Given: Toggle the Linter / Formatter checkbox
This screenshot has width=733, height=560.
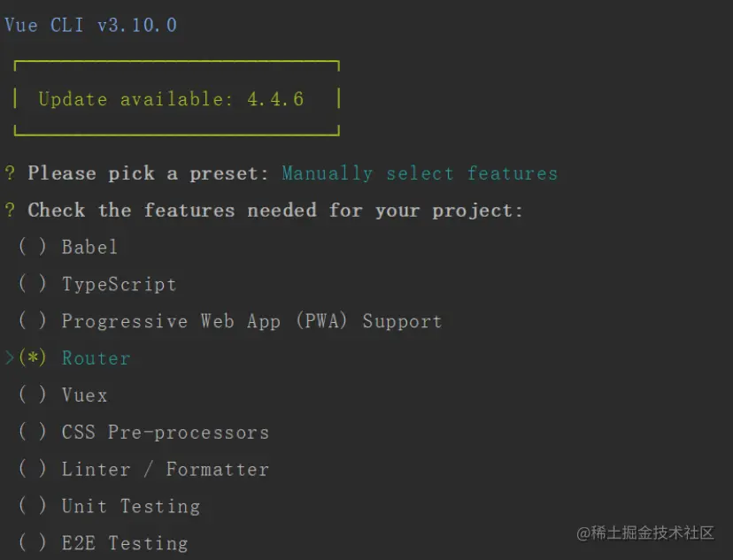Looking at the screenshot, I should point(32,470).
